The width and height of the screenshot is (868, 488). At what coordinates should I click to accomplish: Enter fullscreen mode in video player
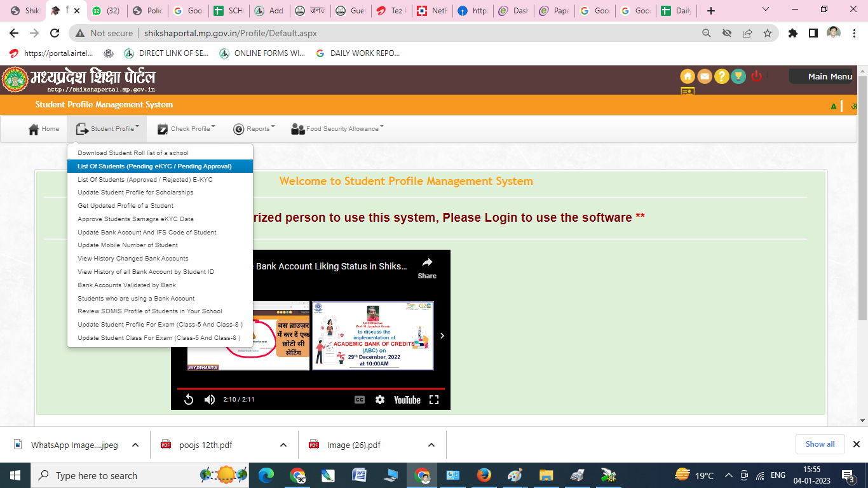pyautogui.click(x=434, y=400)
